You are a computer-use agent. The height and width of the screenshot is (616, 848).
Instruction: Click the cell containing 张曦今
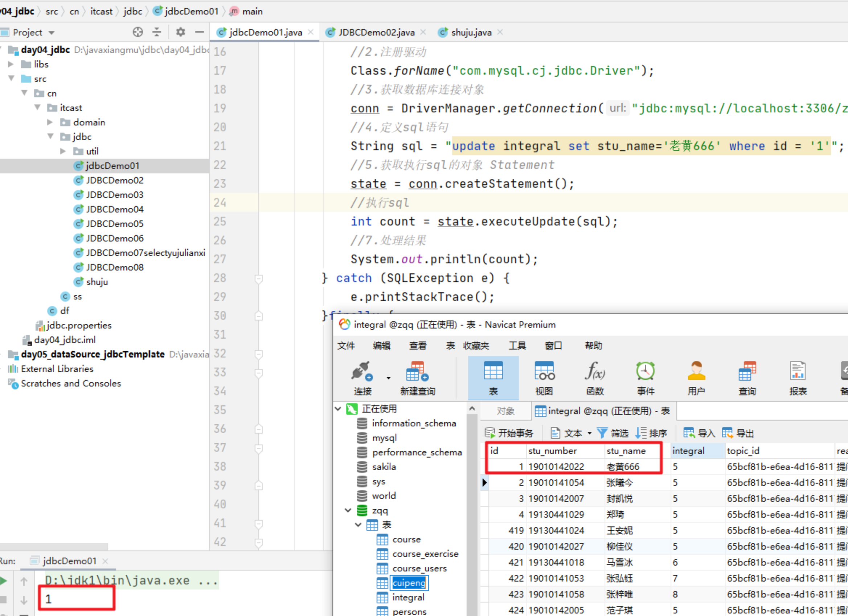[637, 483]
